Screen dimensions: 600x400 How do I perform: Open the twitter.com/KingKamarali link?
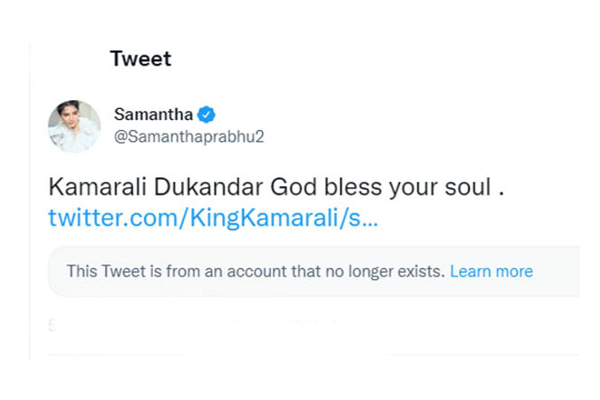tap(213, 219)
